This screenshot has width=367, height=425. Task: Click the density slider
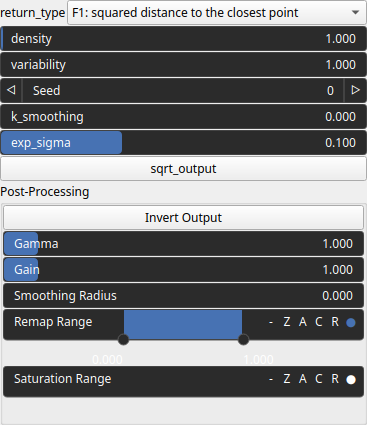183,39
